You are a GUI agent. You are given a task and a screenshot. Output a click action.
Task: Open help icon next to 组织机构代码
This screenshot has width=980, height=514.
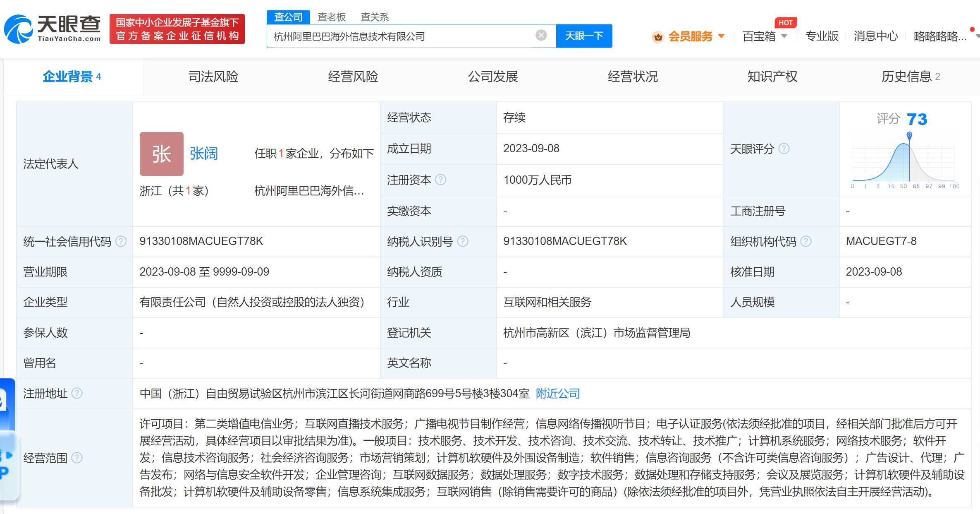(806, 241)
